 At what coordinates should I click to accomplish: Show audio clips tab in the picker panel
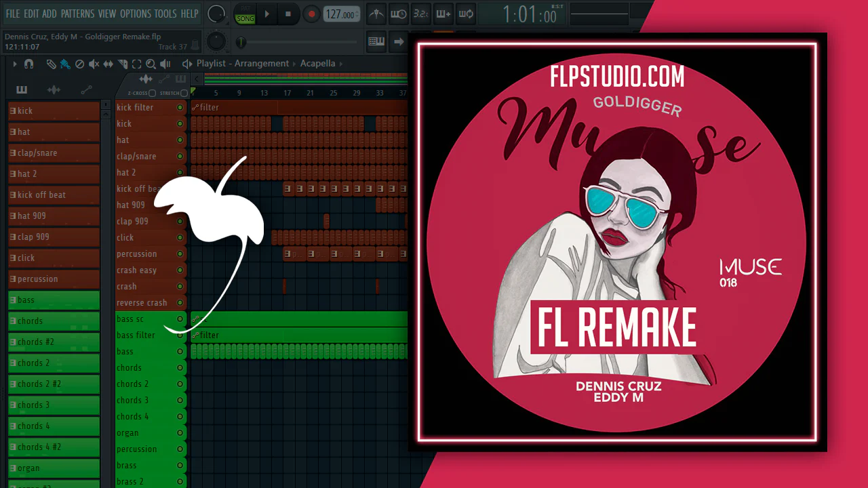(54, 89)
